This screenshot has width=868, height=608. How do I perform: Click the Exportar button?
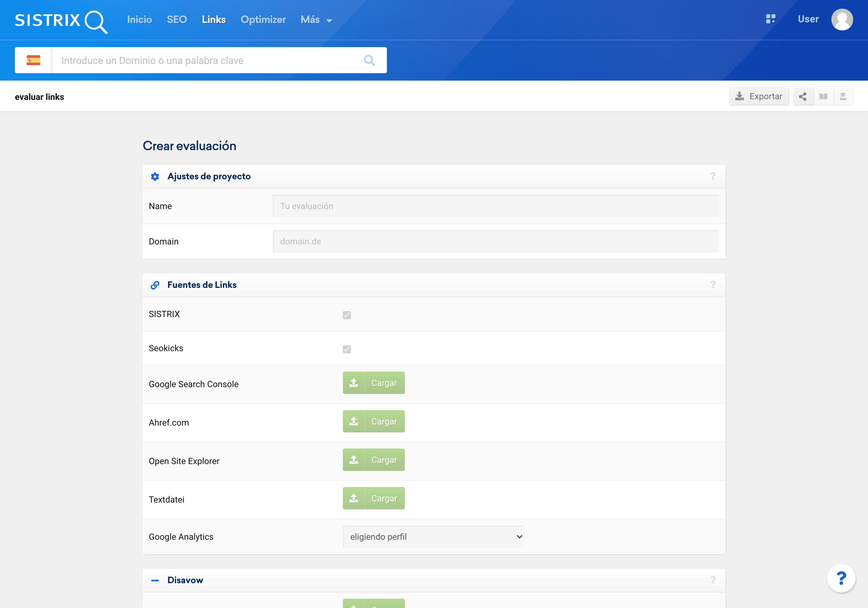click(x=758, y=96)
